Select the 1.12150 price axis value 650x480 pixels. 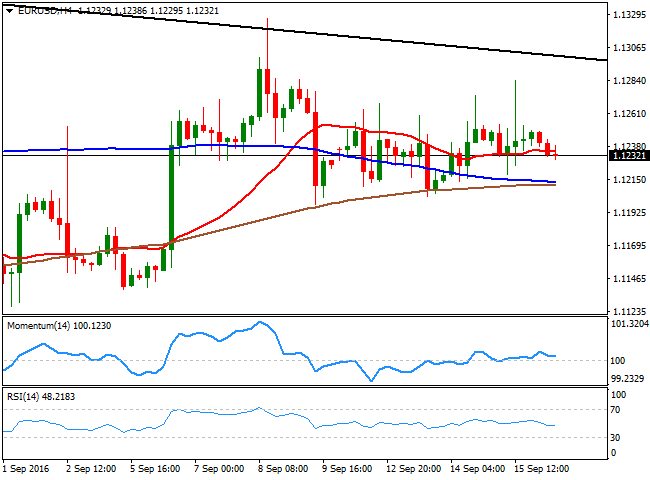click(629, 179)
